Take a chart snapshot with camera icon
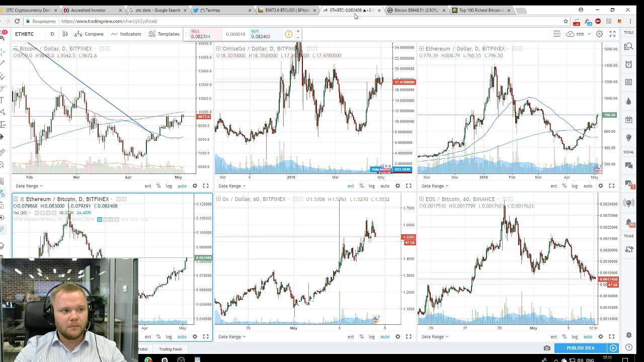Viewport: 644px width, 362px height. (x=547, y=348)
